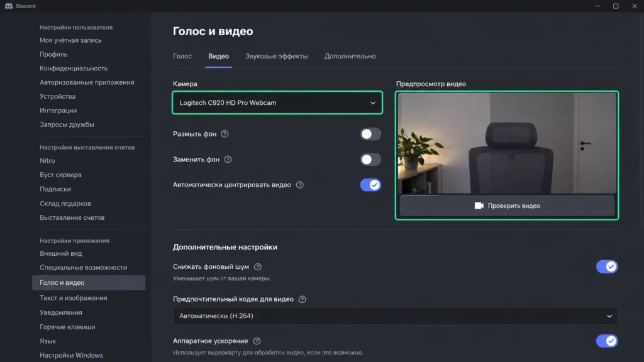Minimize the Discord window
This screenshot has width=644, height=362.
coord(597,6)
